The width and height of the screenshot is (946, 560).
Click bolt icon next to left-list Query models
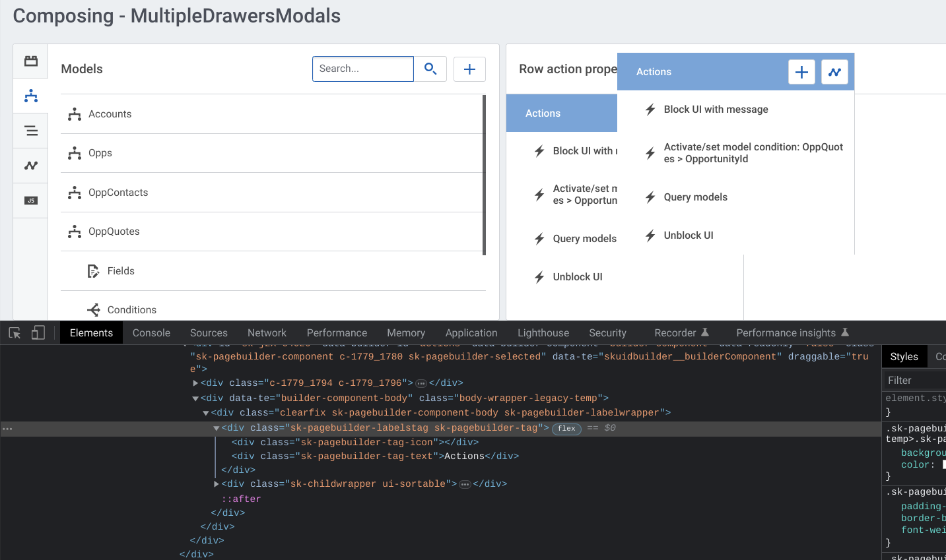click(539, 239)
